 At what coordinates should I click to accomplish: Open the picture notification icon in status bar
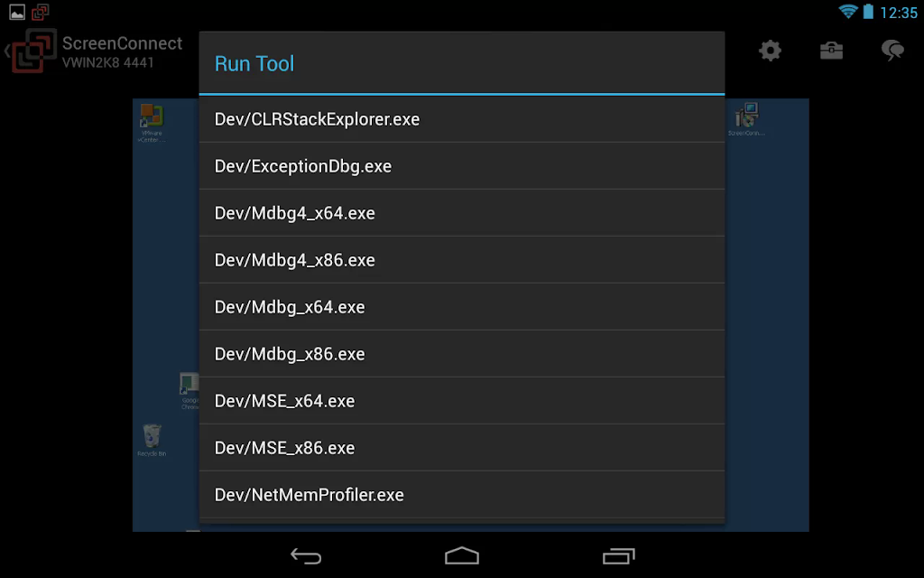(17, 12)
